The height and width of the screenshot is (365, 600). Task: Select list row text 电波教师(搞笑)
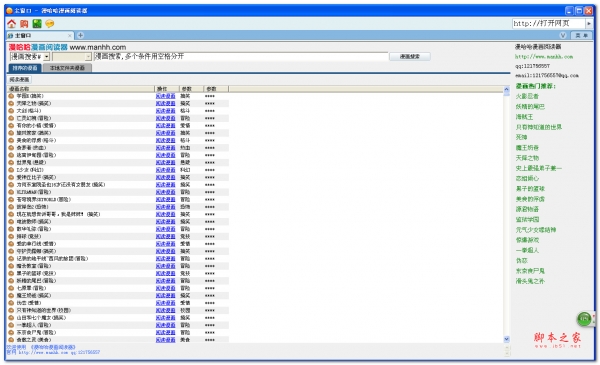point(34,222)
